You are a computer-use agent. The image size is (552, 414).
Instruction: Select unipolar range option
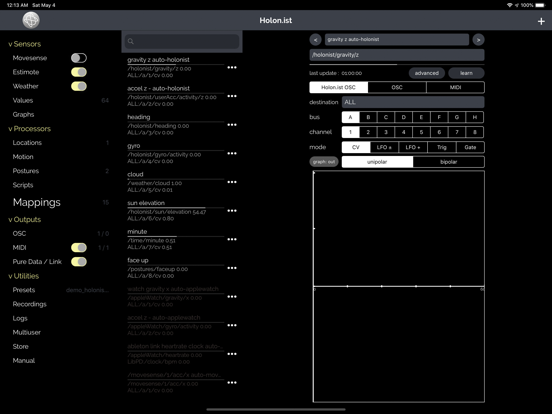coord(377,162)
